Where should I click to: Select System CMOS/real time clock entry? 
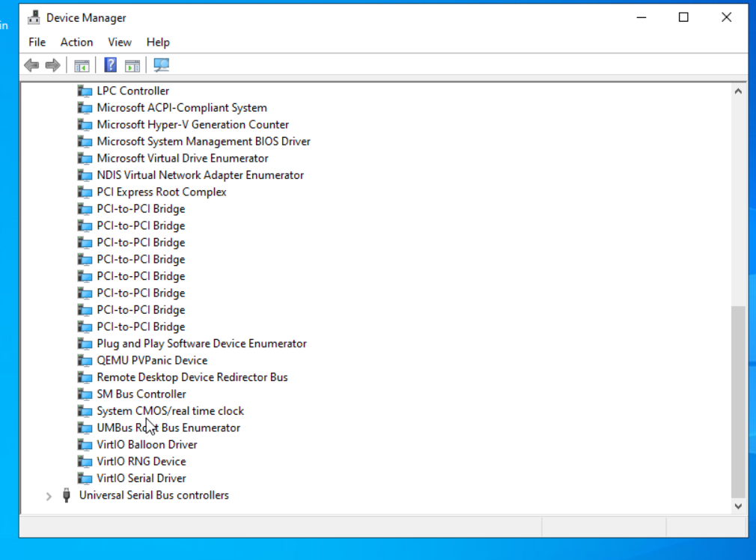click(x=170, y=411)
